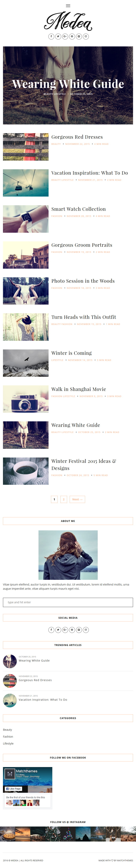The height and width of the screenshot is (868, 136).
Task: Click the Vimeo icon in the header
Action: click(79, 36)
